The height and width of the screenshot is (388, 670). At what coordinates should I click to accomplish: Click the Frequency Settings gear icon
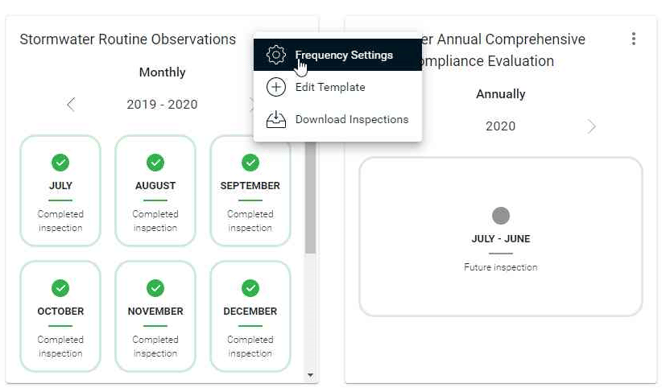(x=276, y=55)
